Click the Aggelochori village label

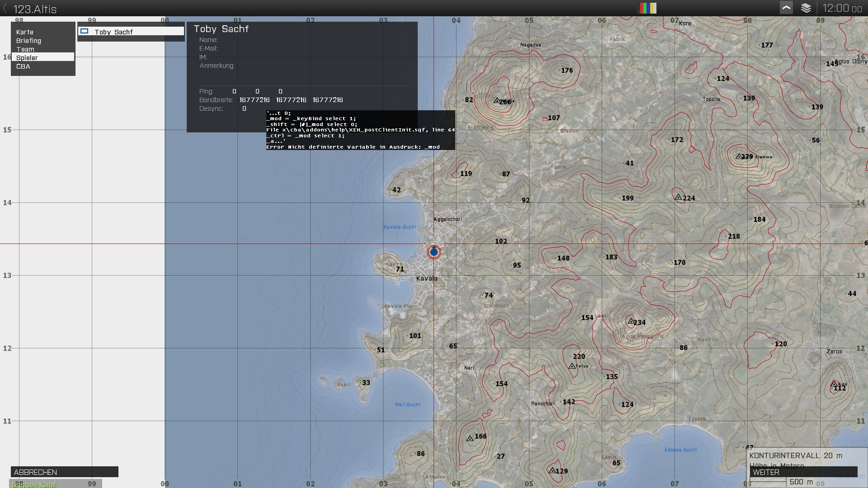(x=448, y=219)
